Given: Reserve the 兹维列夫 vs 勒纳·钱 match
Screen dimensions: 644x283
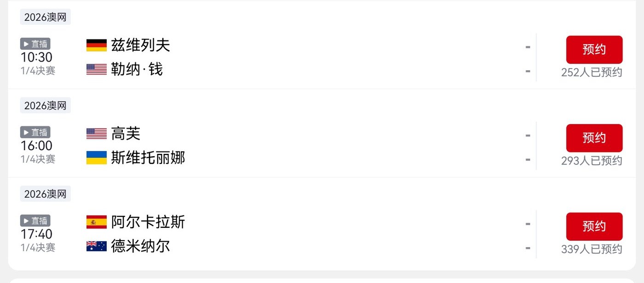Looking at the screenshot, I should 594,50.
